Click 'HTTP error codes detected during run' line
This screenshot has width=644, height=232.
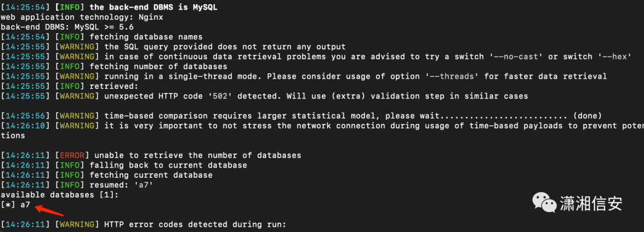click(194, 224)
